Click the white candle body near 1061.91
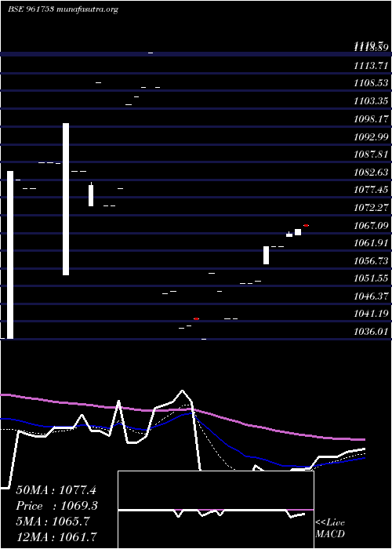This screenshot has height=549, width=392. tap(266, 255)
